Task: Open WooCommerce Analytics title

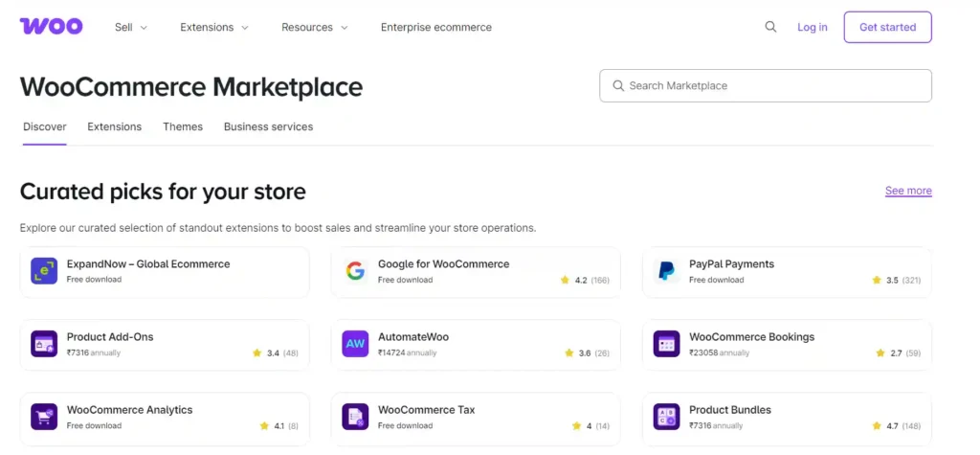Action: (129, 410)
